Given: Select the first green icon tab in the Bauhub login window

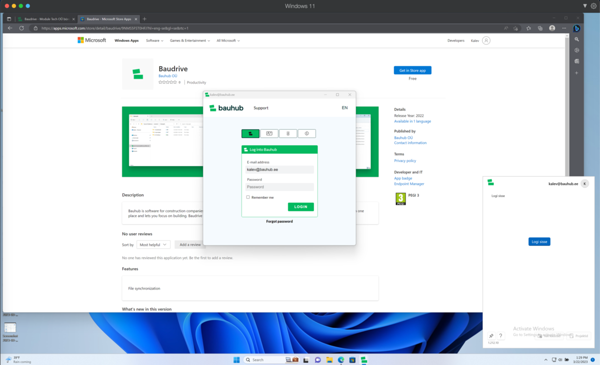Looking at the screenshot, I should 250,134.
